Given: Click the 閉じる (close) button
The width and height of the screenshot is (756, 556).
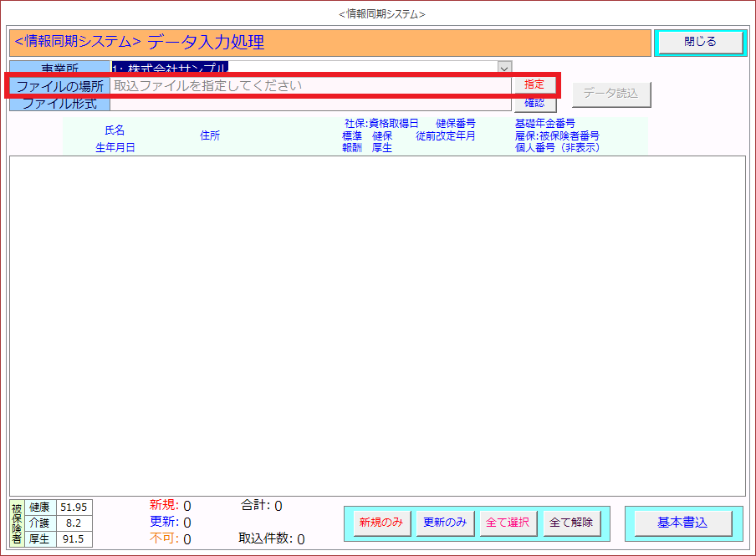Looking at the screenshot, I should [699, 42].
